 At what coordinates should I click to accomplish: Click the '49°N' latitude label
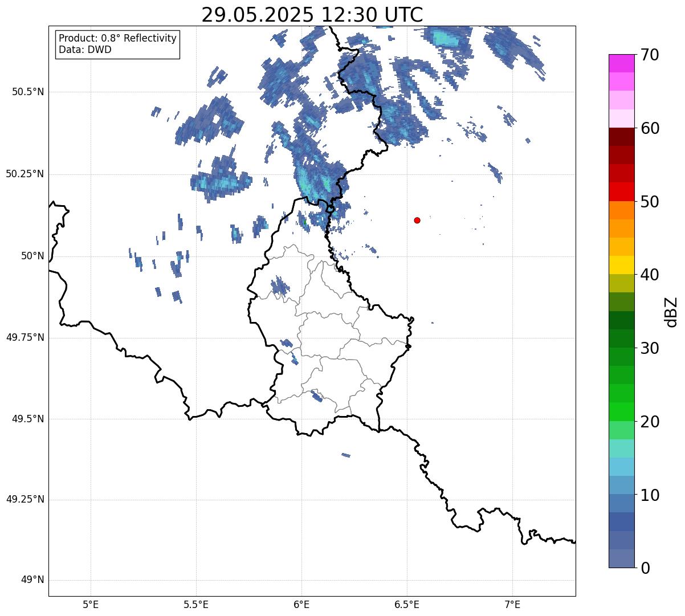click(x=32, y=580)
